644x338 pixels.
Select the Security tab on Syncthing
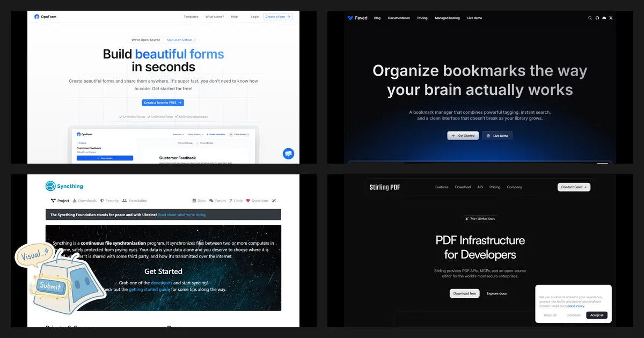109,201
